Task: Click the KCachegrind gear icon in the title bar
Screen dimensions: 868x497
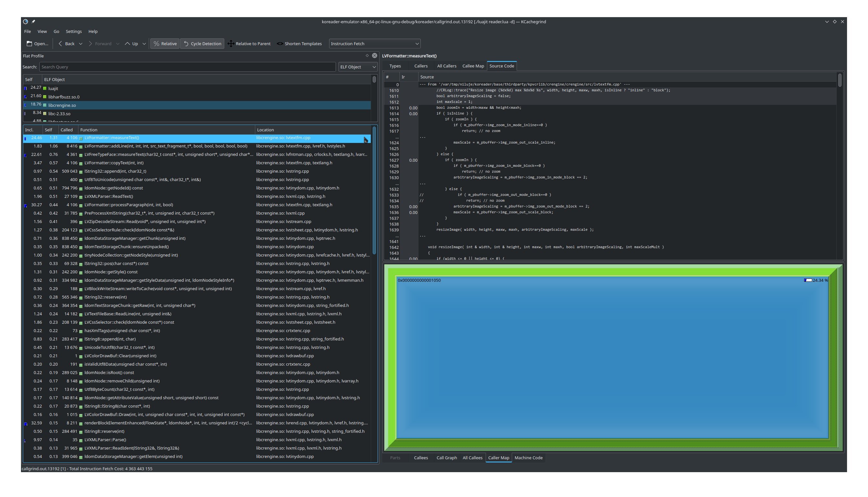Action: (x=25, y=21)
